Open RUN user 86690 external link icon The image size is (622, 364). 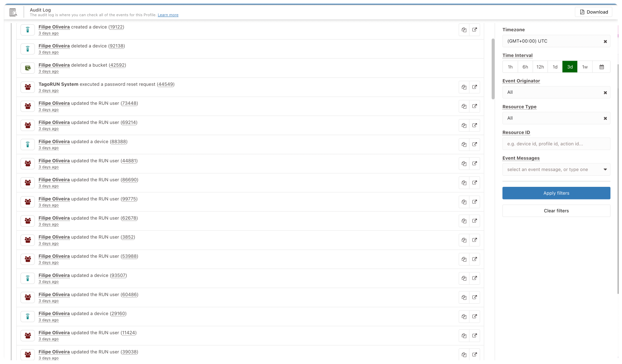pos(475,183)
